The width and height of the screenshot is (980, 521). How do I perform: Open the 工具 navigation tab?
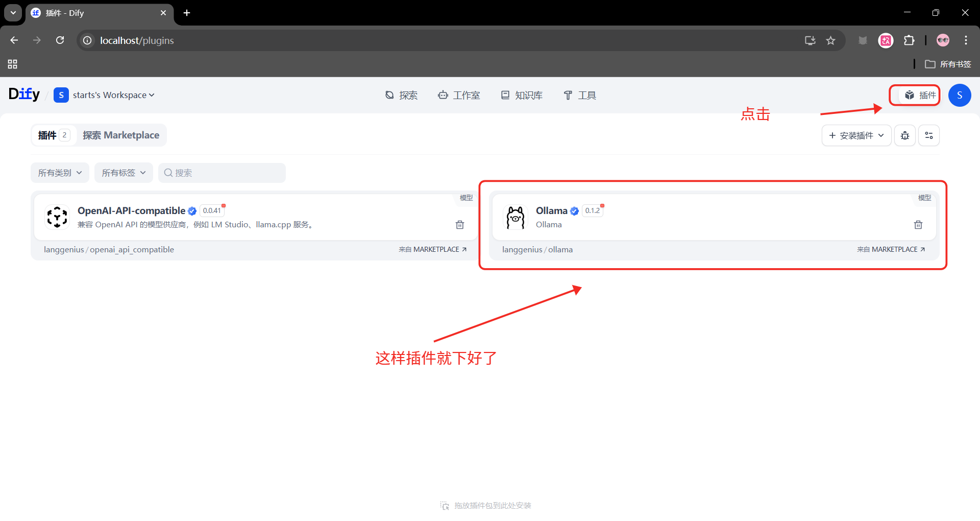pos(580,95)
